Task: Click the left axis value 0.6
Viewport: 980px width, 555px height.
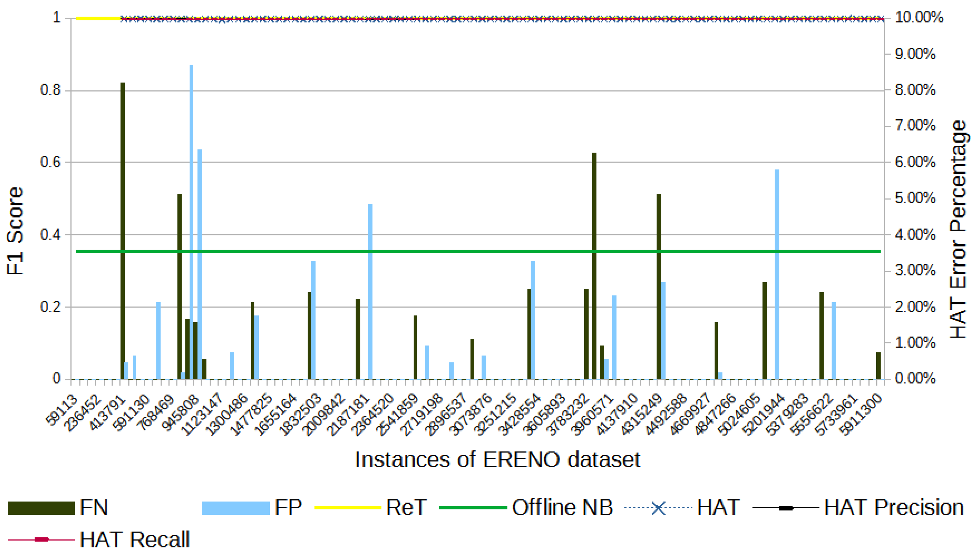Action: 51,162
